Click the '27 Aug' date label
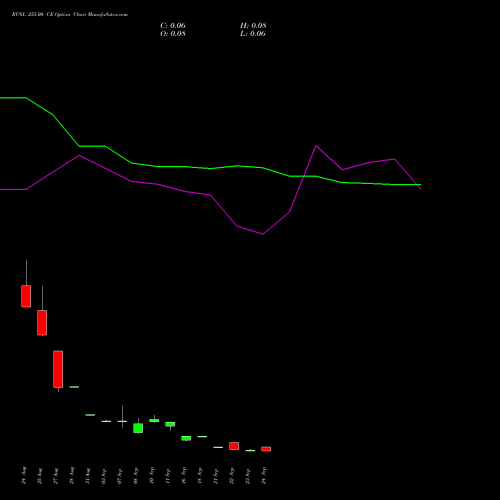 pos(56,475)
